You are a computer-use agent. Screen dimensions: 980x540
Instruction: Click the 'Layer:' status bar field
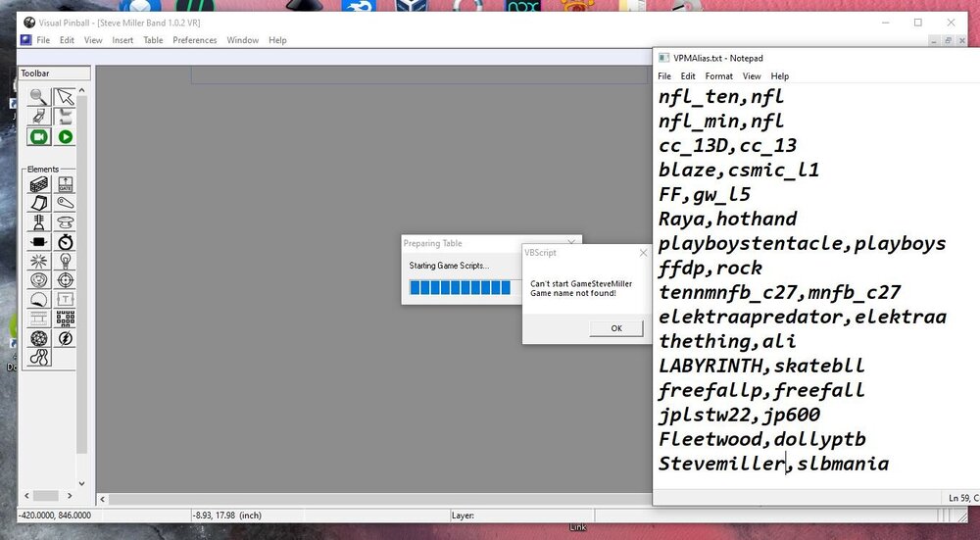[463, 515]
